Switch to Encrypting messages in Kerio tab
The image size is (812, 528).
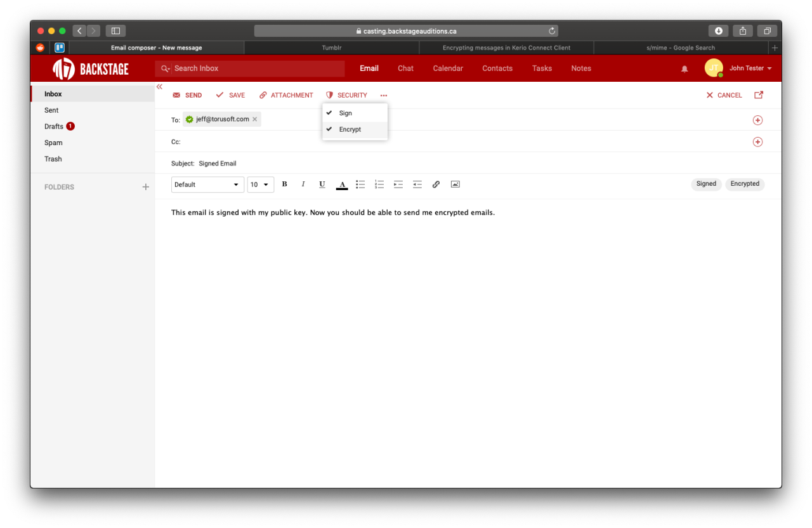pyautogui.click(x=506, y=48)
